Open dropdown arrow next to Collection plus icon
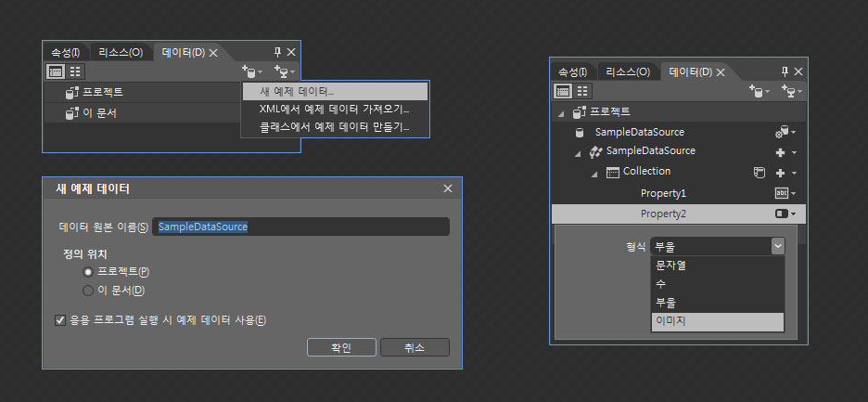The width and height of the screenshot is (868, 402). click(x=793, y=173)
